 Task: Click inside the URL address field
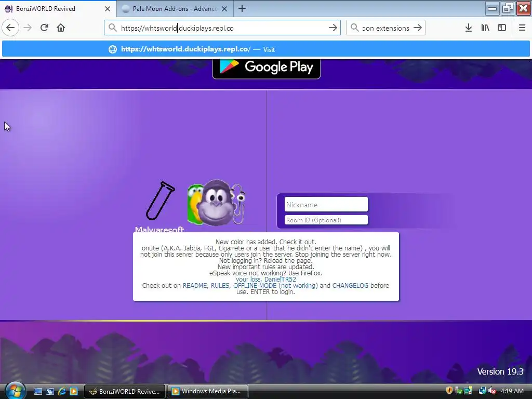coord(222,28)
